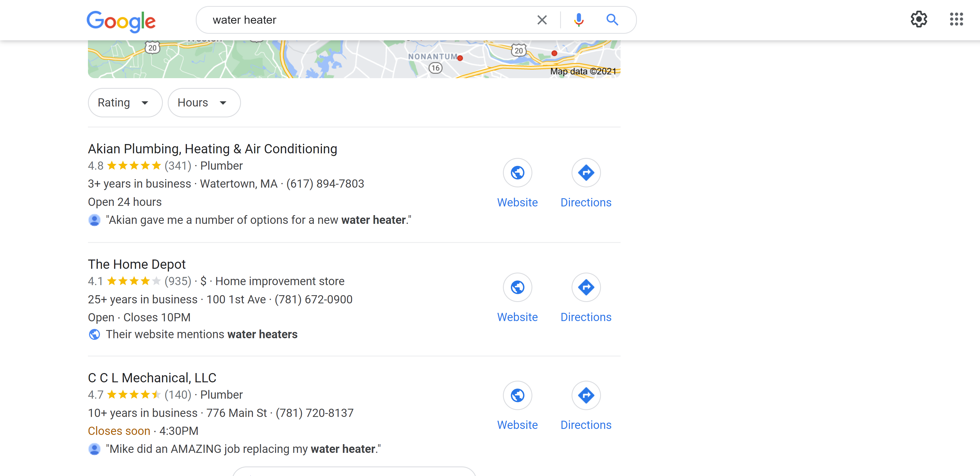Submit search with magnifying glass icon
Viewport: 980px width, 476px height.
click(x=612, y=20)
